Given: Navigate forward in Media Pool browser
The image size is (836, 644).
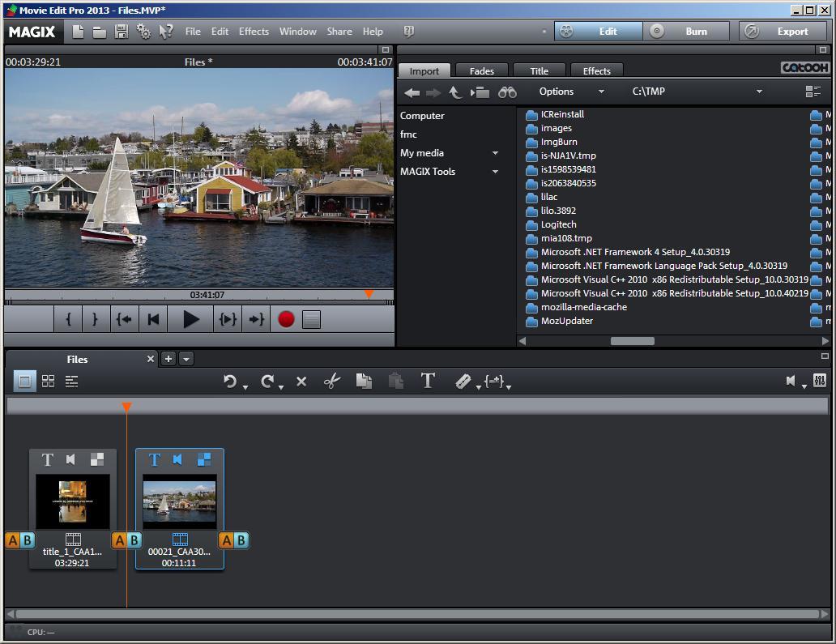Looking at the screenshot, I should point(433,93).
